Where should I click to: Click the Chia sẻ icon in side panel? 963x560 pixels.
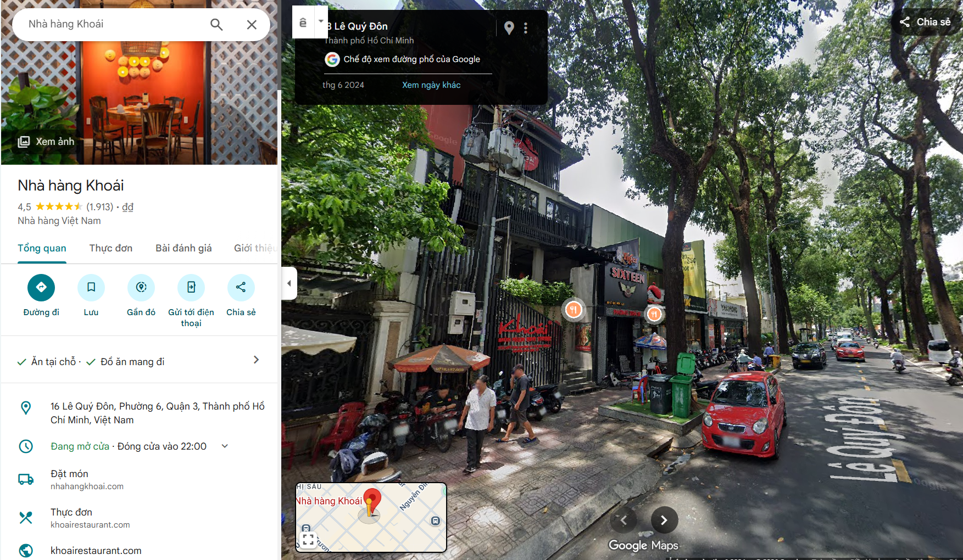point(241,287)
